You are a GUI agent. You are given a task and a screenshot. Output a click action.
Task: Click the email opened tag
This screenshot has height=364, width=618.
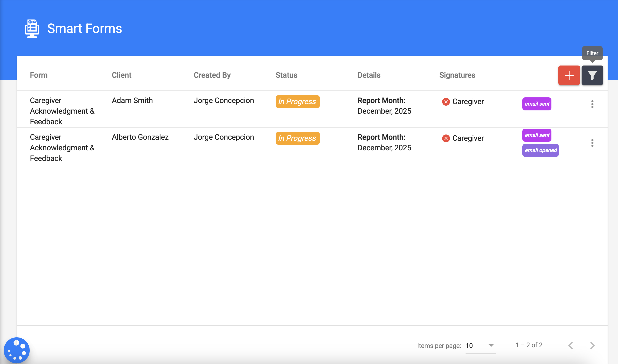pos(540,150)
